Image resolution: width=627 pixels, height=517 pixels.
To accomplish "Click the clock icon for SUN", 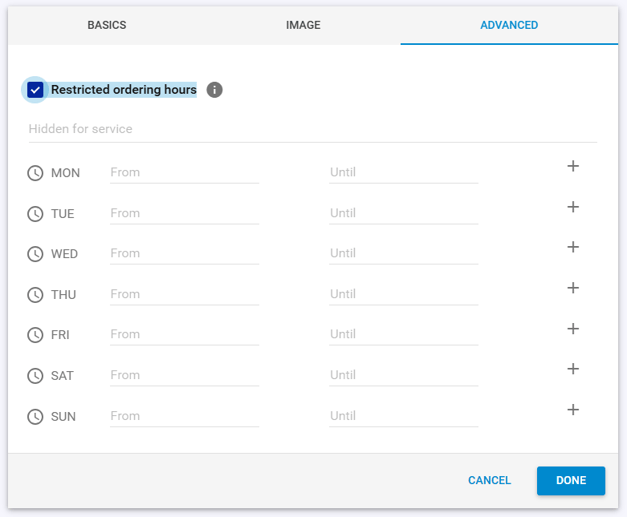I will (35, 417).
